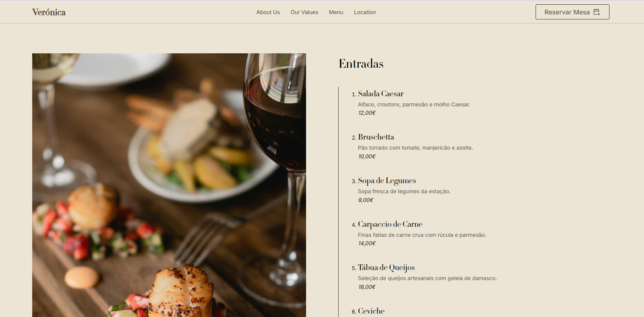Image resolution: width=644 pixels, height=317 pixels.
Task: Click the 9,00€ soup price
Action: (365, 200)
